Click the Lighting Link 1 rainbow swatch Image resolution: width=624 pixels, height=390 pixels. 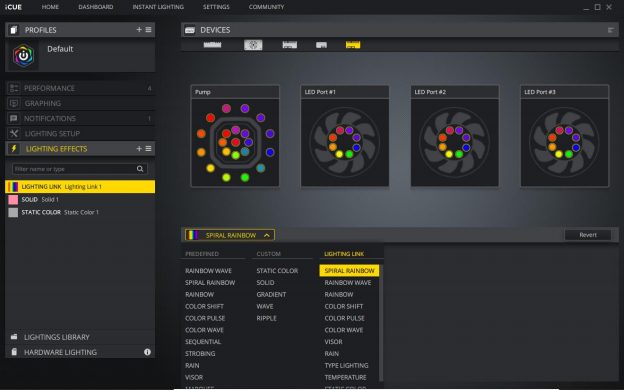13,187
